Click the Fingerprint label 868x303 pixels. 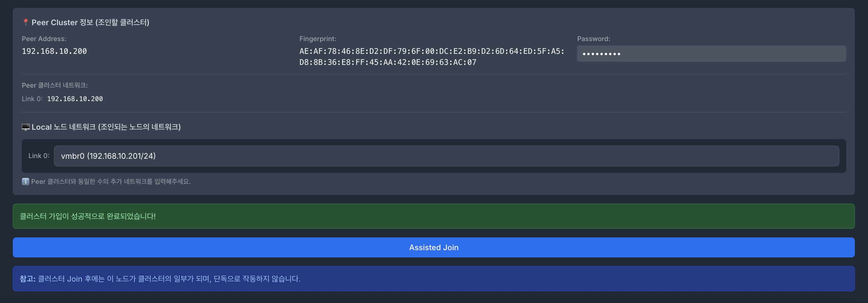click(x=318, y=39)
